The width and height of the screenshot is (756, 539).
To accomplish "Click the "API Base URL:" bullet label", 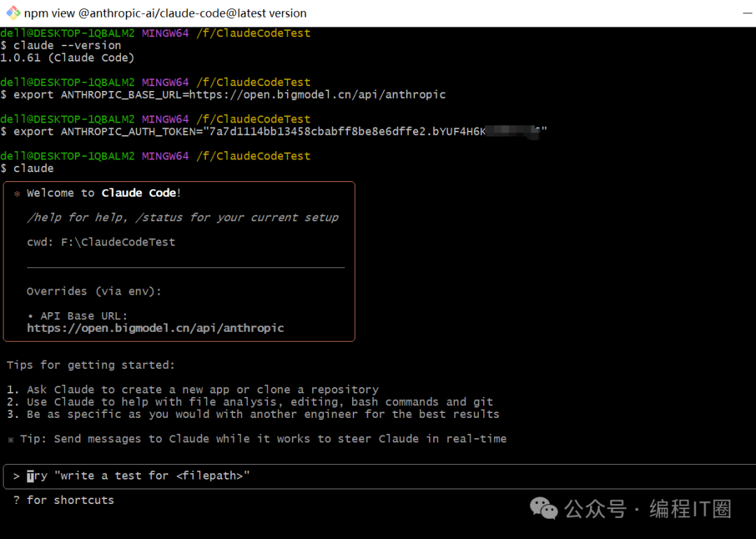I will (78, 316).
